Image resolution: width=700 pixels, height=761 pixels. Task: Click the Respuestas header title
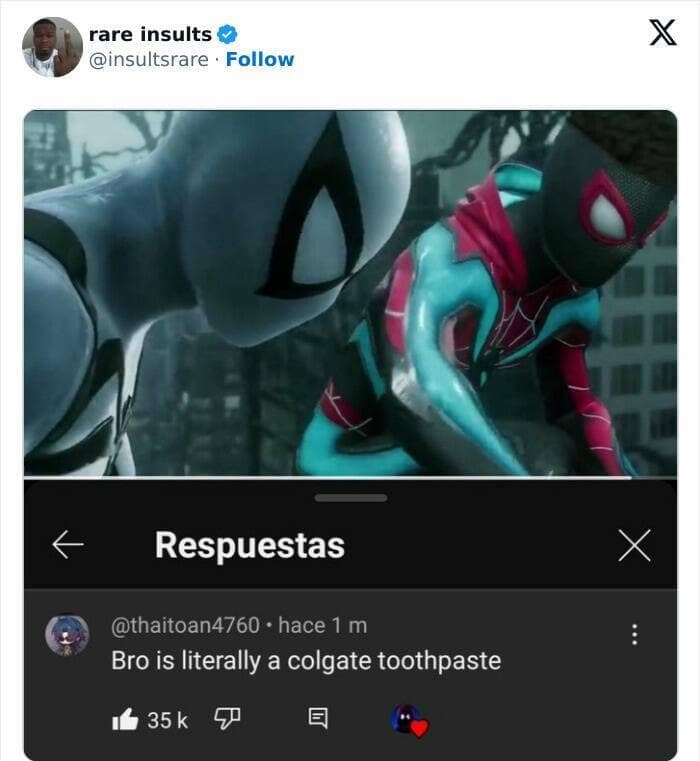tap(250, 546)
